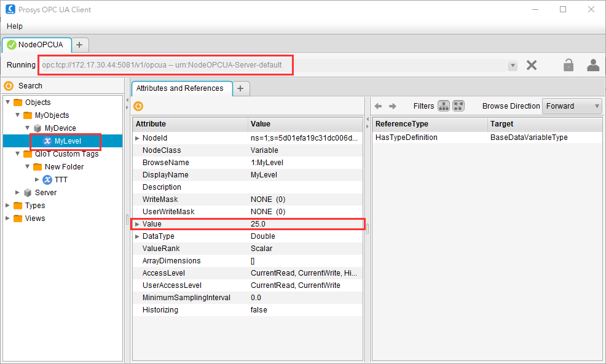
Task: Minimize the Prosys OPC UA Client window
Action: click(x=535, y=9)
